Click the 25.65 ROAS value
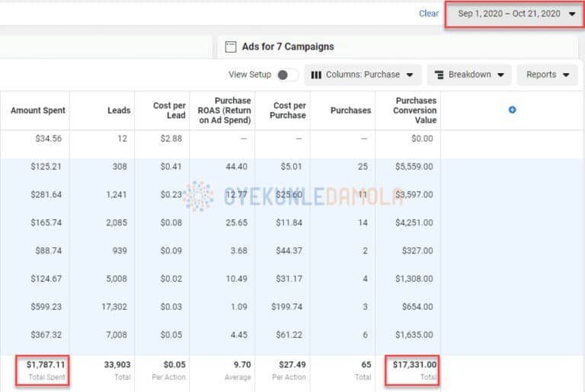 [x=237, y=223]
